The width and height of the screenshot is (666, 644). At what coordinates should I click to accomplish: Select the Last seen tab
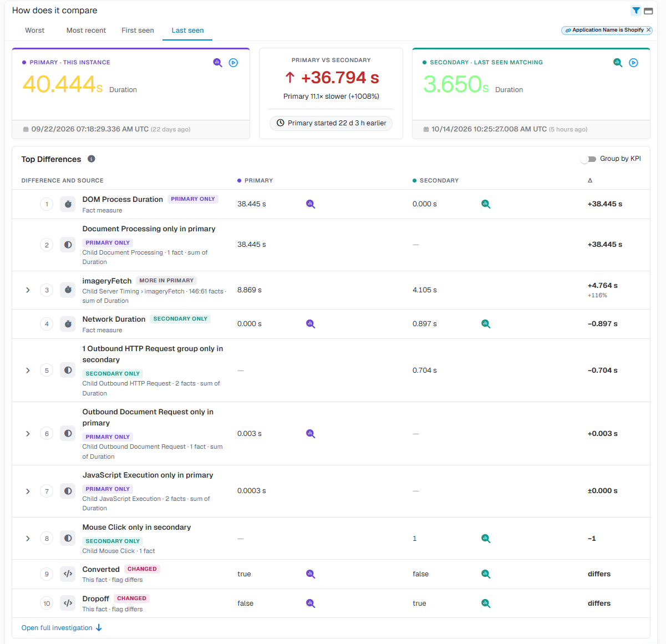pos(187,31)
